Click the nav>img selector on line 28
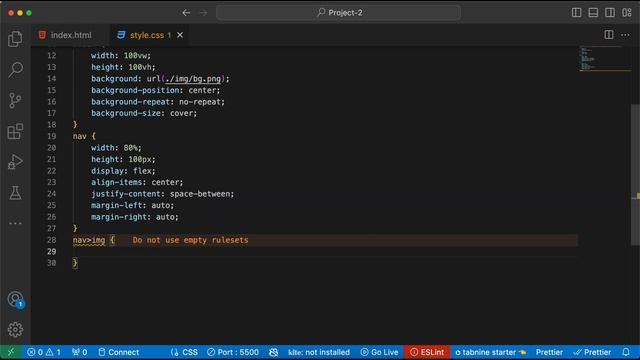Image resolution: width=640 pixels, height=360 pixels. pos(89,240)
